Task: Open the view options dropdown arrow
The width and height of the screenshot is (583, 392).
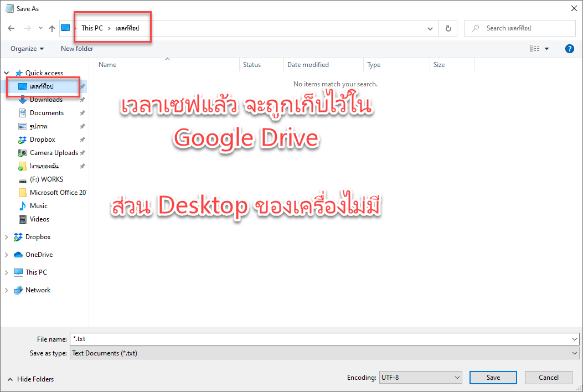Action: tap(546, 49)
